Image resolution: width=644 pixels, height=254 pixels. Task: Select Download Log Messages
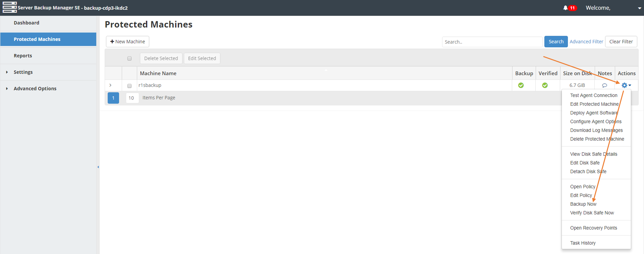click(x=596, y=130)
